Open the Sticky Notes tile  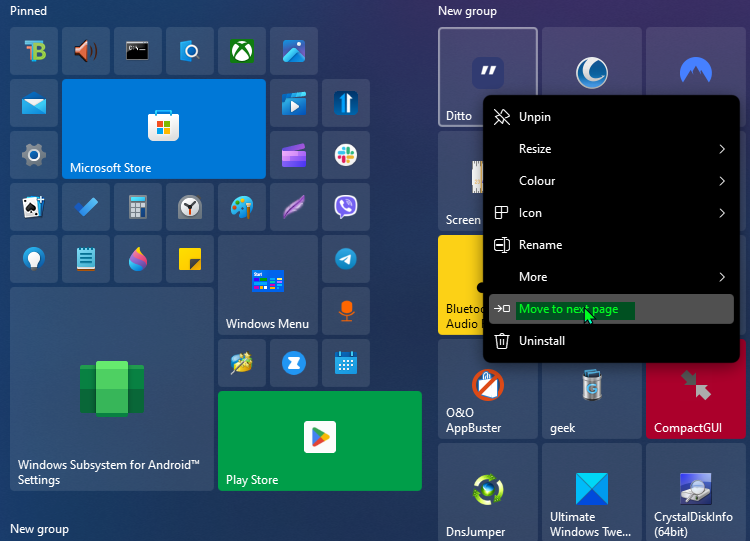pos(190,259)
